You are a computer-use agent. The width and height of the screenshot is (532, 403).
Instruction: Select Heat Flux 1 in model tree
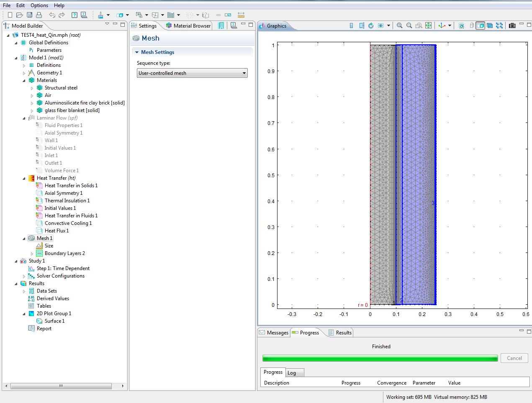pyautogui.click(x=57, y=231)
